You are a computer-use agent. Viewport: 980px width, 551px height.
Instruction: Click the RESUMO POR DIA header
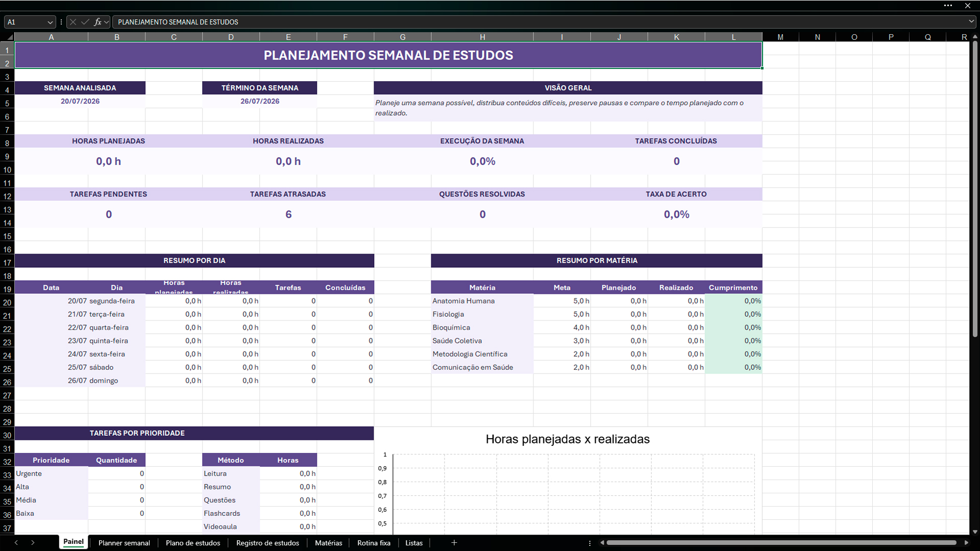(x=194, y=260)
